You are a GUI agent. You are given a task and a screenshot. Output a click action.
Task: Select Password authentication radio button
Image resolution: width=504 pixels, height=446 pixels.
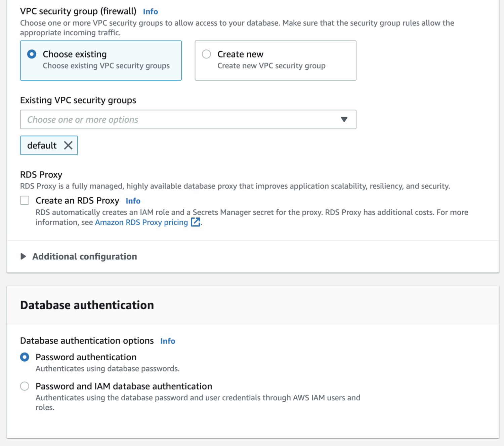[x=25, y=357]
